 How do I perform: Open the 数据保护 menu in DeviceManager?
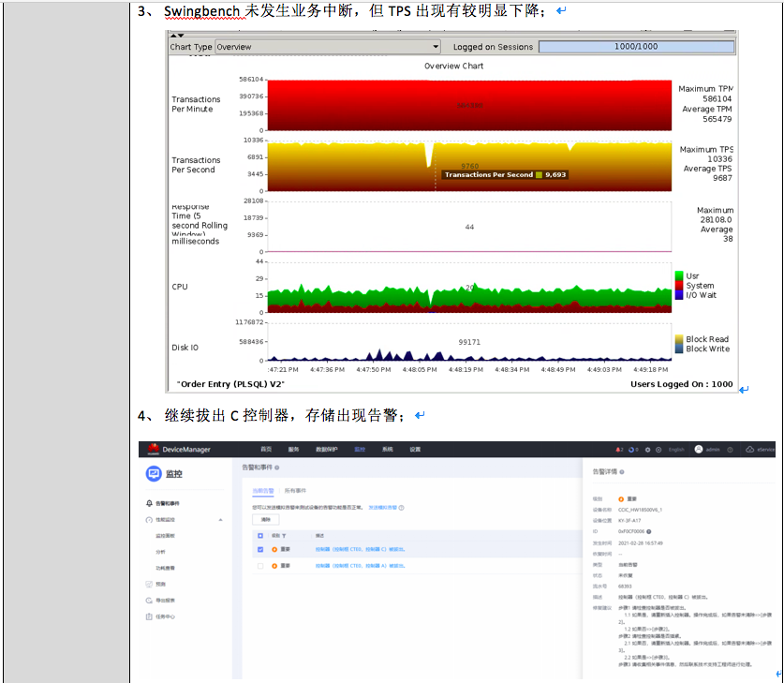pyautogui.click(x=327, y=450)
